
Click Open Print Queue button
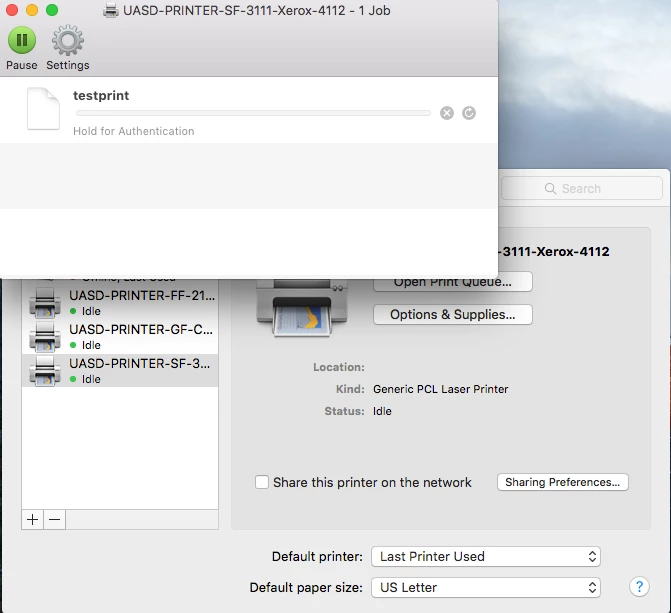(x=453, y=283)
